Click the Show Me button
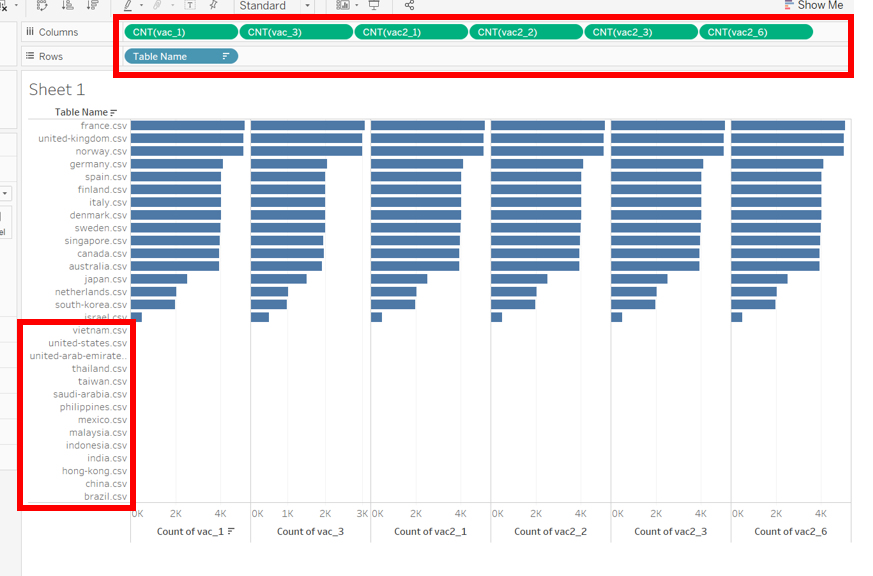873x576 pixels. [x=813, y=5]
